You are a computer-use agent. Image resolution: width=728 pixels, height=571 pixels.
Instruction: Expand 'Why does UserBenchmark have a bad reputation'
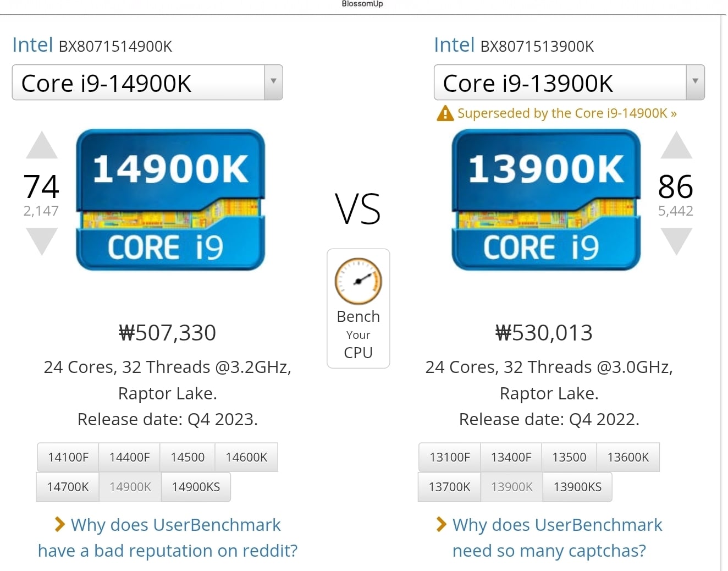[168, 537]
